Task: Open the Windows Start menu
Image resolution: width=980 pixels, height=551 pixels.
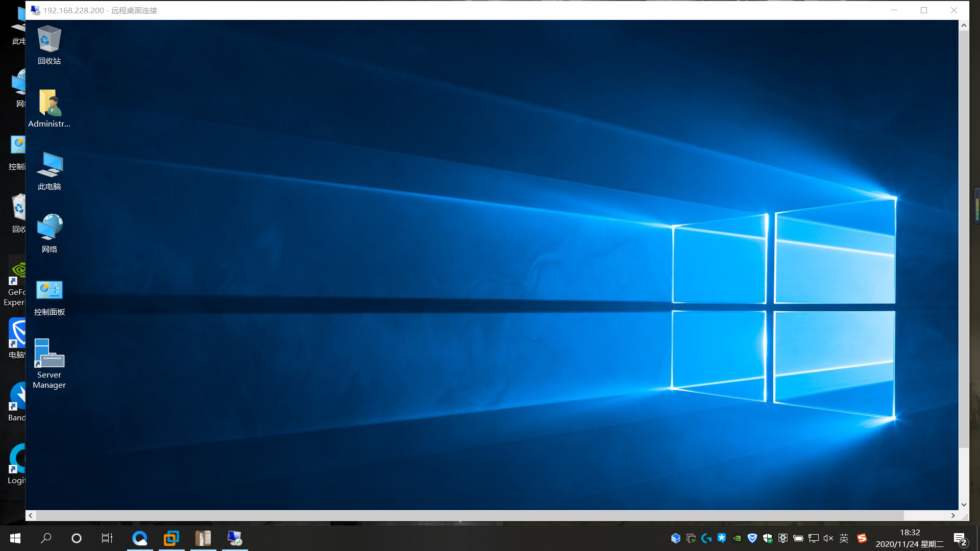Action: 15,538
